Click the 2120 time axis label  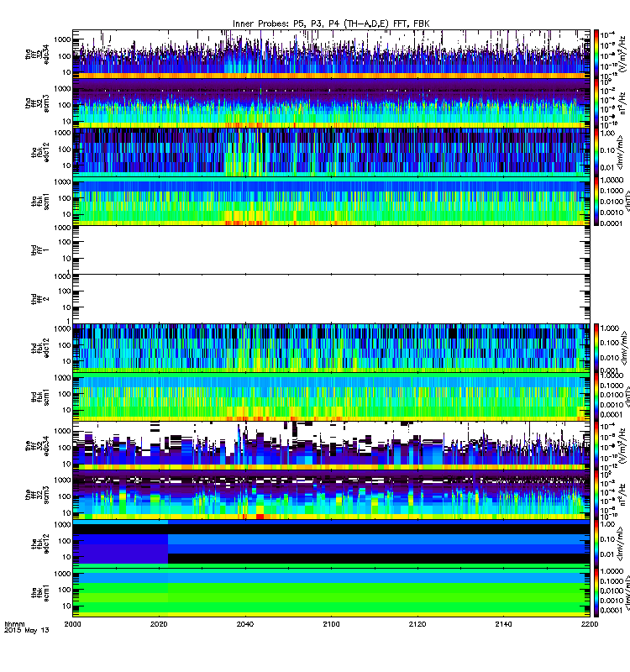tap(417, 624)
